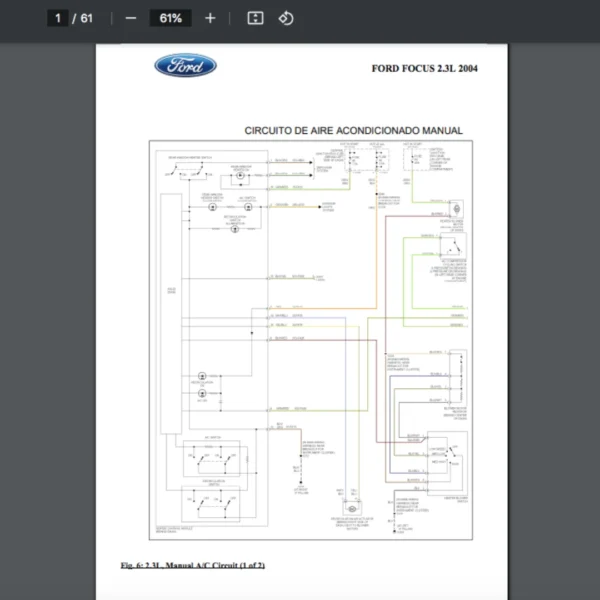Open the Fig. 6 Manual A/C Circuit caption
The width and height of the screenshot is (600, 600).
pyautogui.click(x=192, y=565)
